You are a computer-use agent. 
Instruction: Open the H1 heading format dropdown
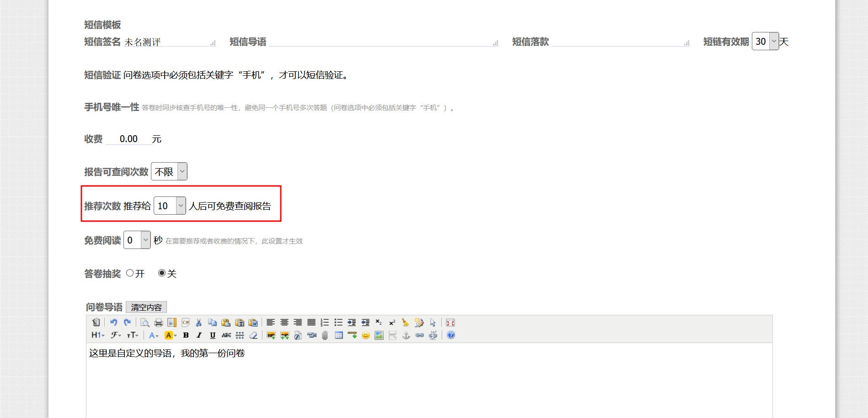coord(98,335)
